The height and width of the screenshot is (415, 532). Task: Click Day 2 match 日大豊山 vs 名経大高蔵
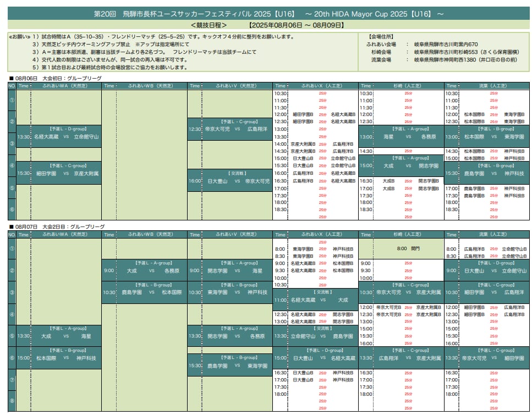322,358
